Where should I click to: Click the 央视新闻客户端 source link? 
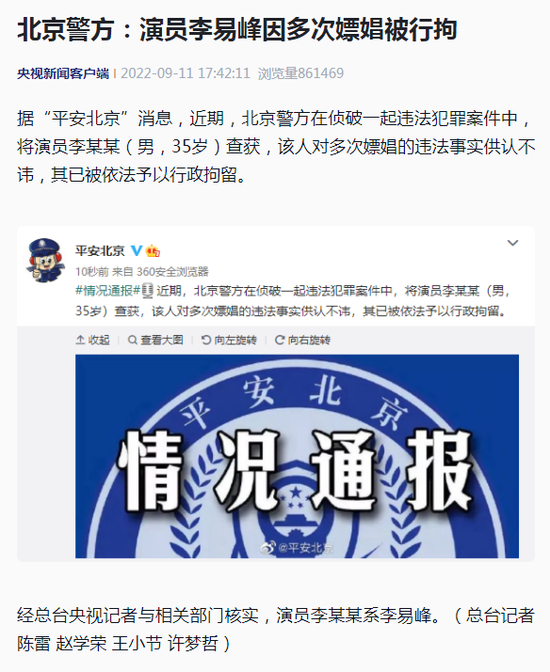(x=63, y=74)
